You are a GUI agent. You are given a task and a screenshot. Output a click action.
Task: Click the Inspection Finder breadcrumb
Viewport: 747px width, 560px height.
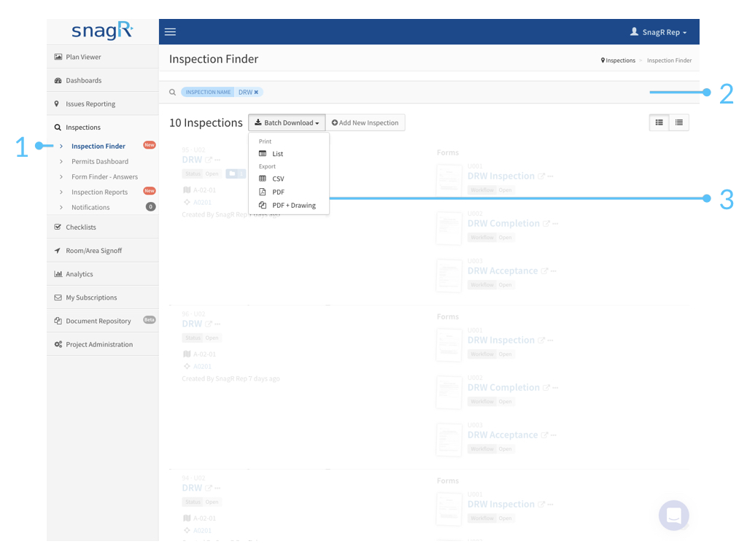670,61
